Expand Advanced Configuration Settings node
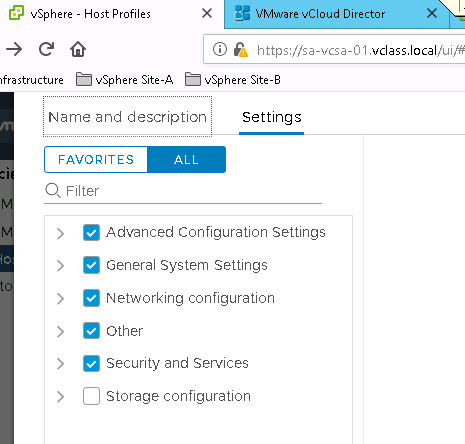Viewport: 465px width, 444px height. (60, 234)
